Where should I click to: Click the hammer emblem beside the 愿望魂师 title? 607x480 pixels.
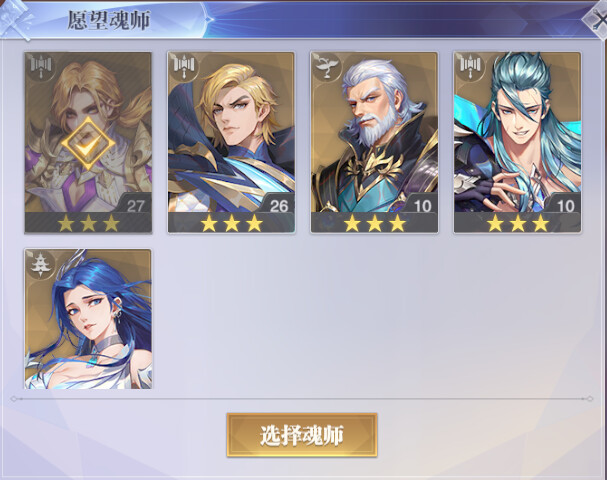16,19
